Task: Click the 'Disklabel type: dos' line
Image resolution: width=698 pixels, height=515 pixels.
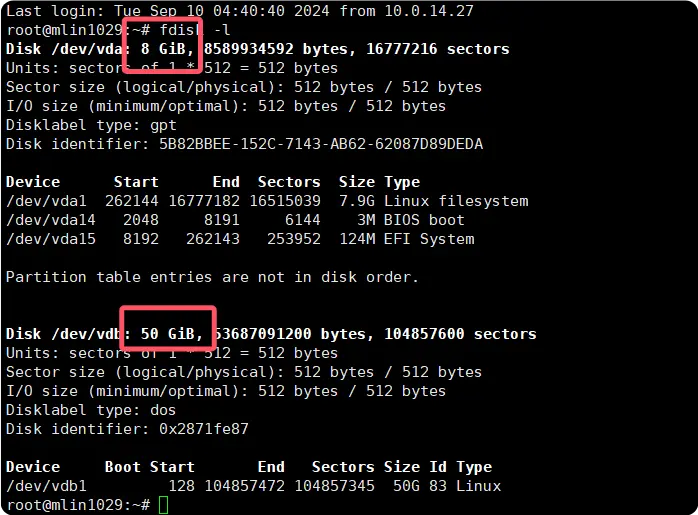Action: [90, 410]
